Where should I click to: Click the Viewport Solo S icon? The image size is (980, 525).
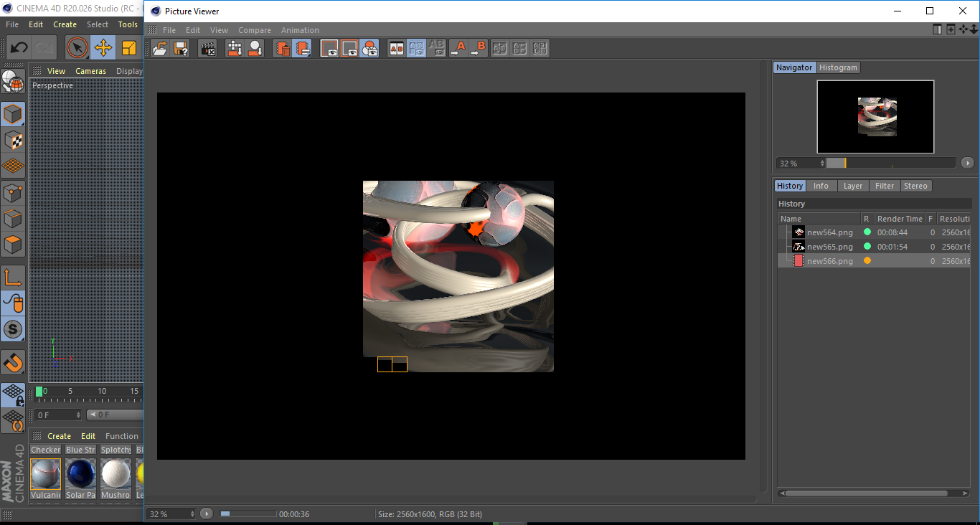[13, 329]
